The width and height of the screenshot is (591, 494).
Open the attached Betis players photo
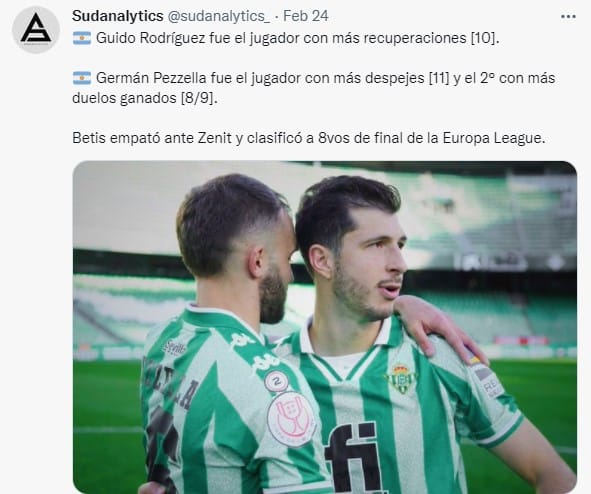[x=325, y=327]
